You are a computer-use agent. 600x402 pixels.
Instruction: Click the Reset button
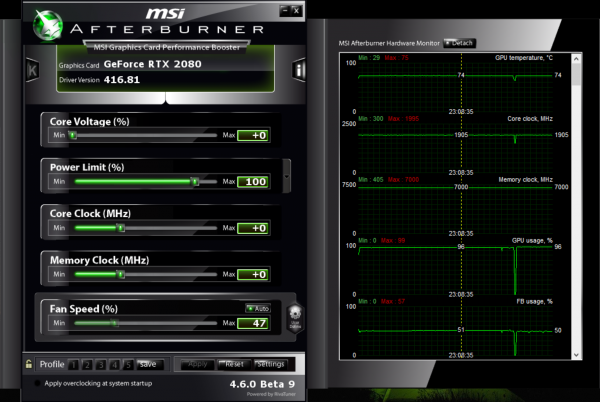[x=234, y=364]
